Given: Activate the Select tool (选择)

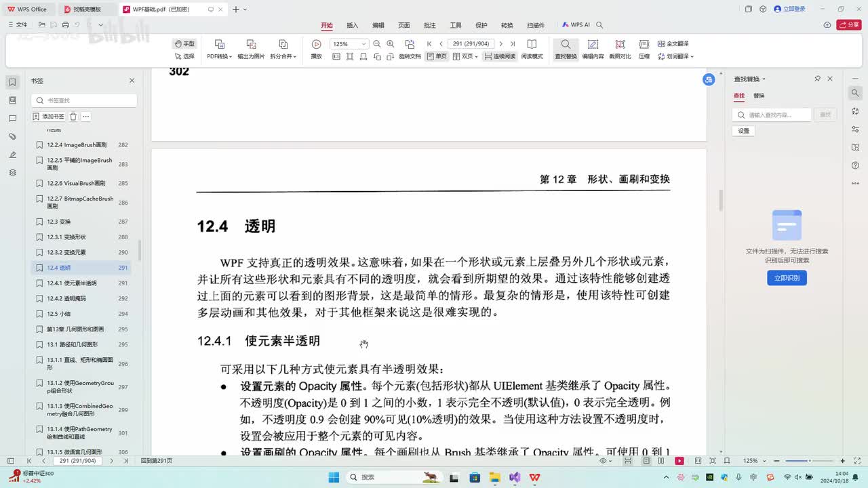Looking at the screenshot, I should pyautogui.click(x=184, y=56).
